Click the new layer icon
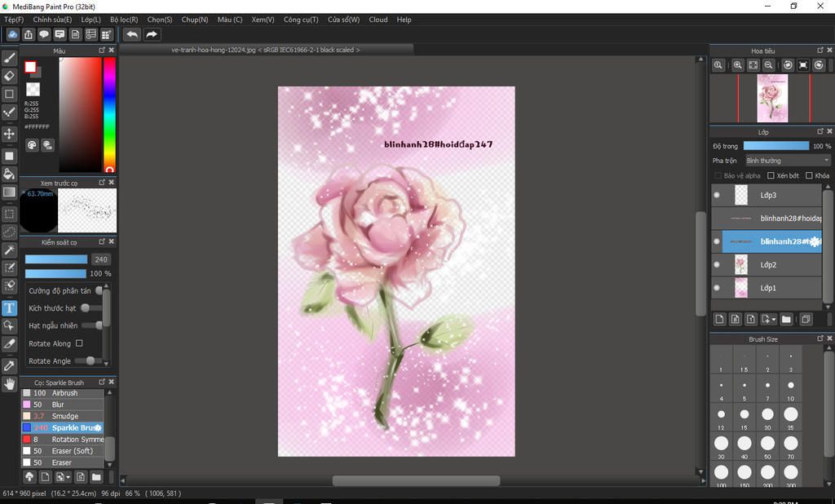Viewport: 835px width, 504px height. (719, 319)
